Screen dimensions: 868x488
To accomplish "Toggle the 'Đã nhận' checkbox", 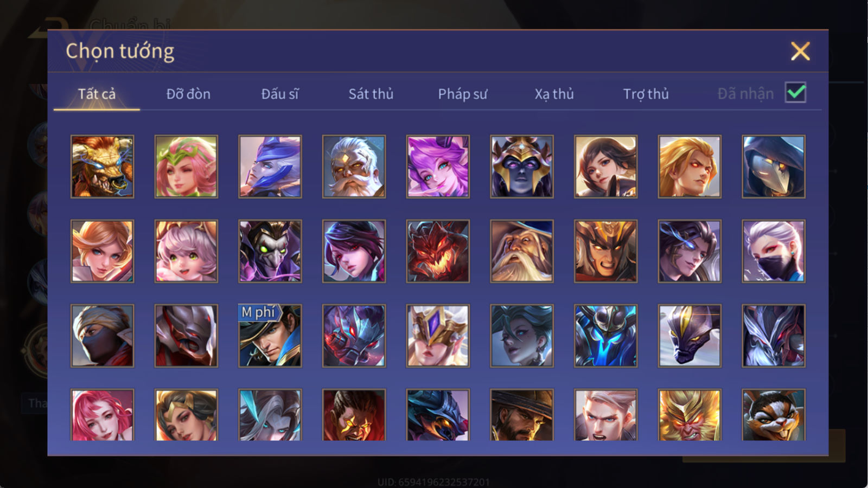I will [x=795, y=93].
